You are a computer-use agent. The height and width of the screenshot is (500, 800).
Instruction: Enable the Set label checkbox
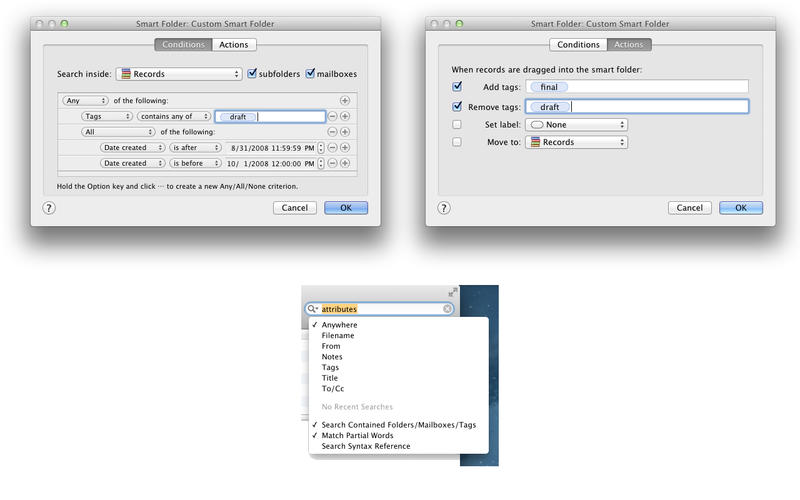457,124
